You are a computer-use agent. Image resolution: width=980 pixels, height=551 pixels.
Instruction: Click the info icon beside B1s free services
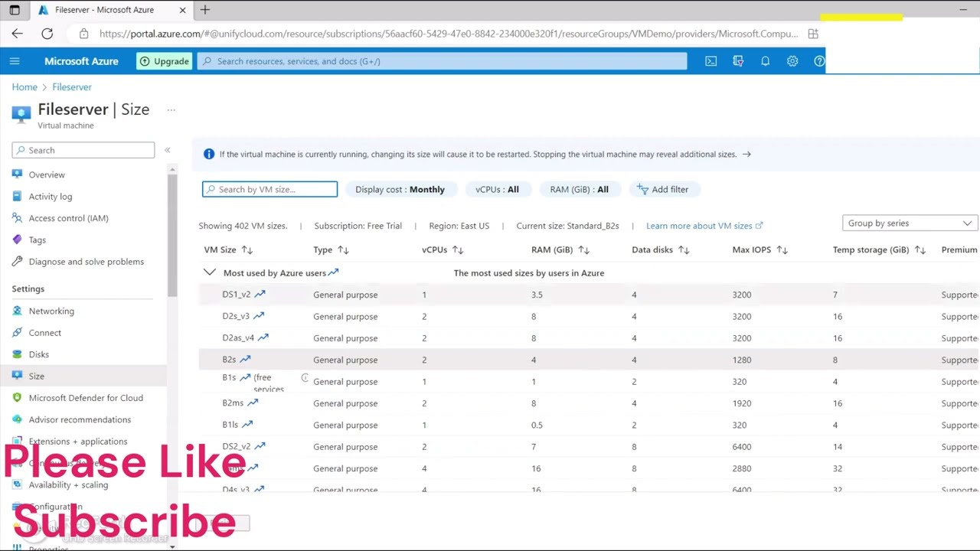(x=305, y=378)
